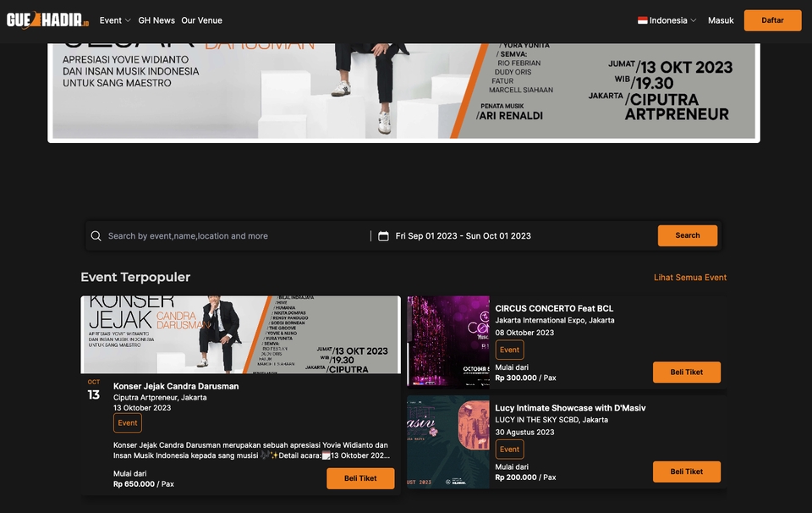Image resolution: width=812 pixels, height=513 pixels.
Task: Open Lihat Semua Event link
Action: (x=690, y=277)
